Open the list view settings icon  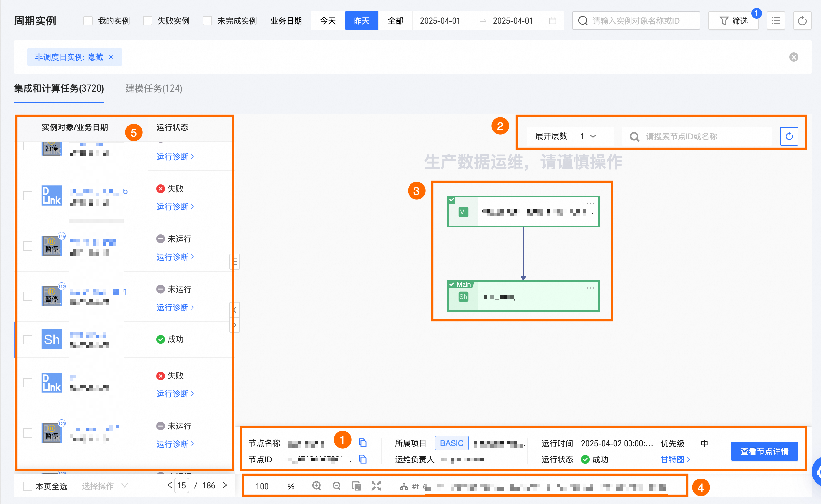[776, 21]
